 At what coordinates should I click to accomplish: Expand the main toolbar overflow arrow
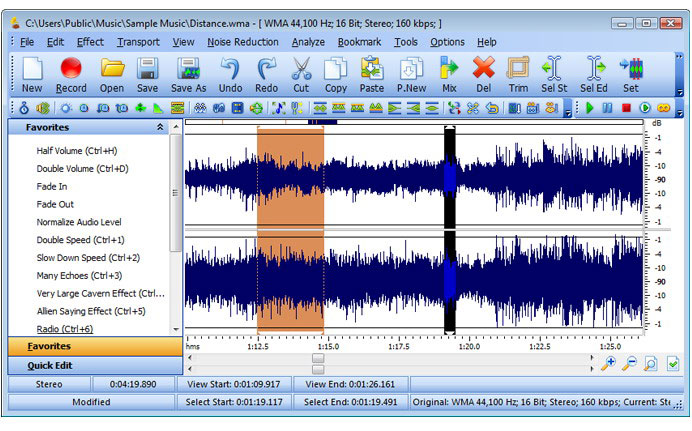click(x=680, y=92)
